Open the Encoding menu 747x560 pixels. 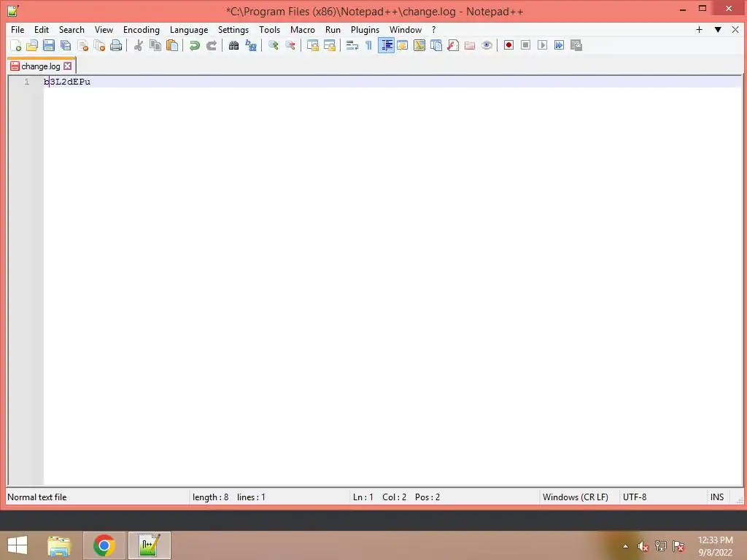pyautogui.click(x=142, y=29)
